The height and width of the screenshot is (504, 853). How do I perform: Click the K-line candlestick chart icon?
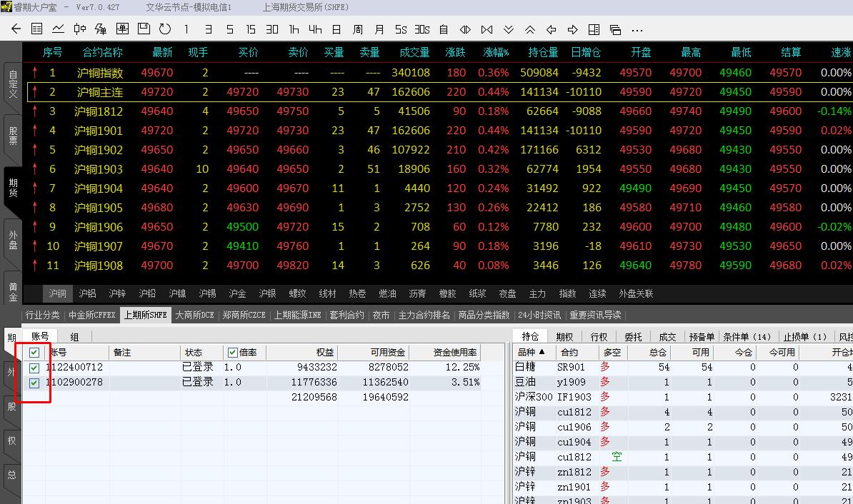(79, 29)
